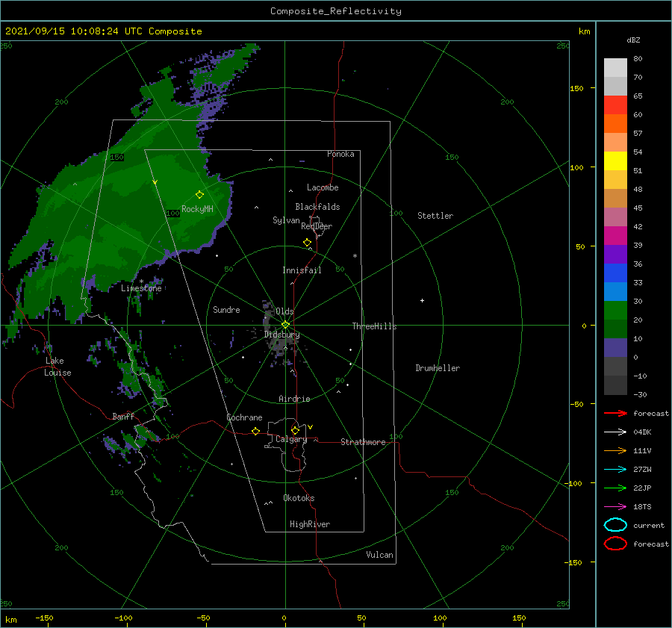Click the Vulcan label
This screenshot has height=628, width=672.
tap(379, 555)
